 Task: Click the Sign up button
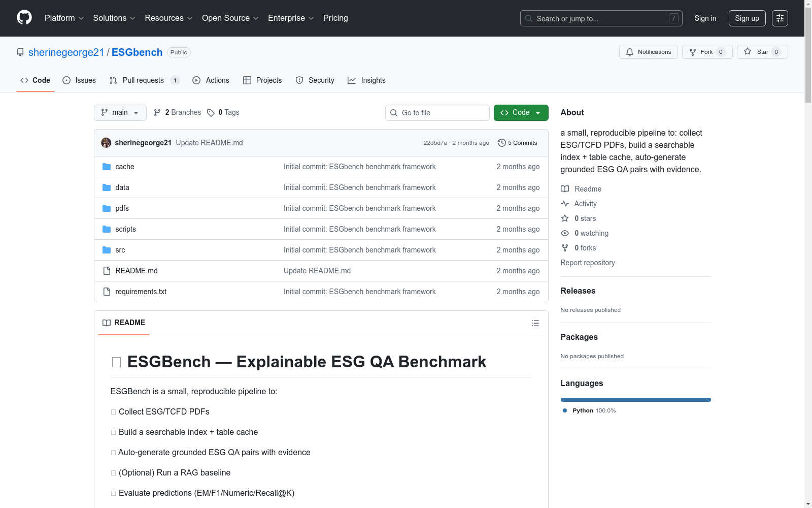coord(747,18)
